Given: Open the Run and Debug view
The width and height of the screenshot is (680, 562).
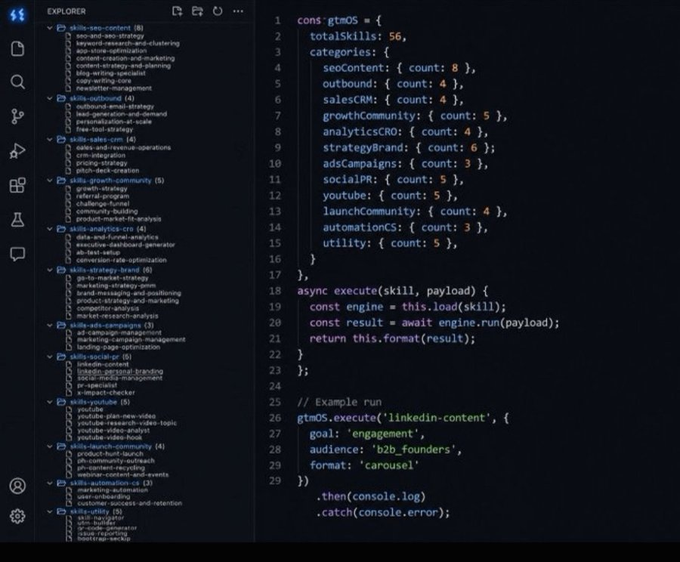Looking at the screenshot, I should tap(17, 151).
